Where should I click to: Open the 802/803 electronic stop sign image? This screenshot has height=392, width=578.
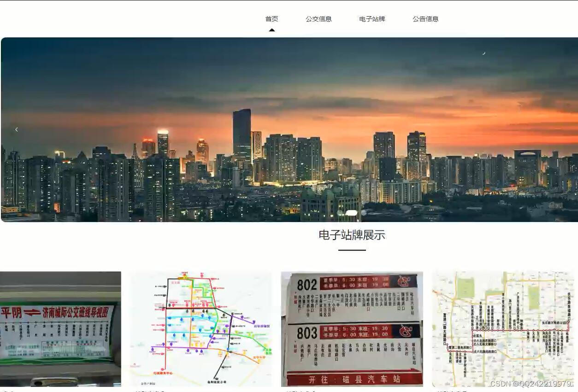pyautogui.click(x=351, y=328)
